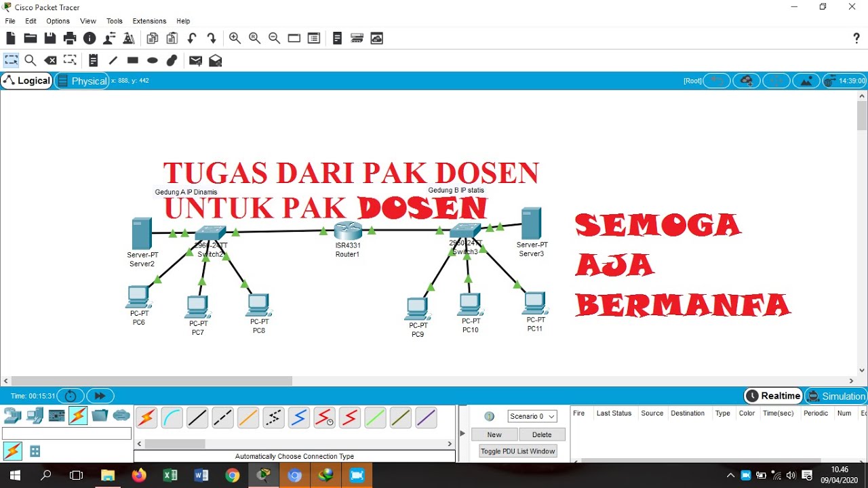Choose Components category

coord(56,415)
